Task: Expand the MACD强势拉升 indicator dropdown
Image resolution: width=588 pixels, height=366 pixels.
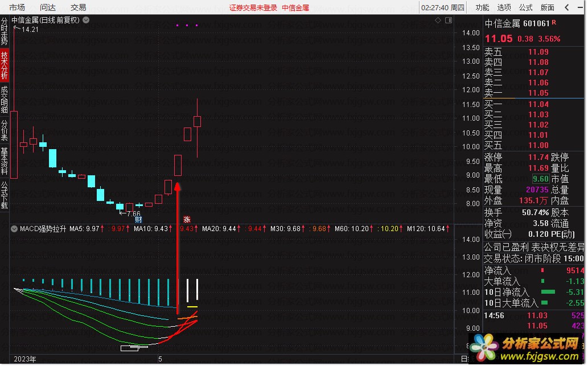Action: pyautogui.click(x=14, y=229)
